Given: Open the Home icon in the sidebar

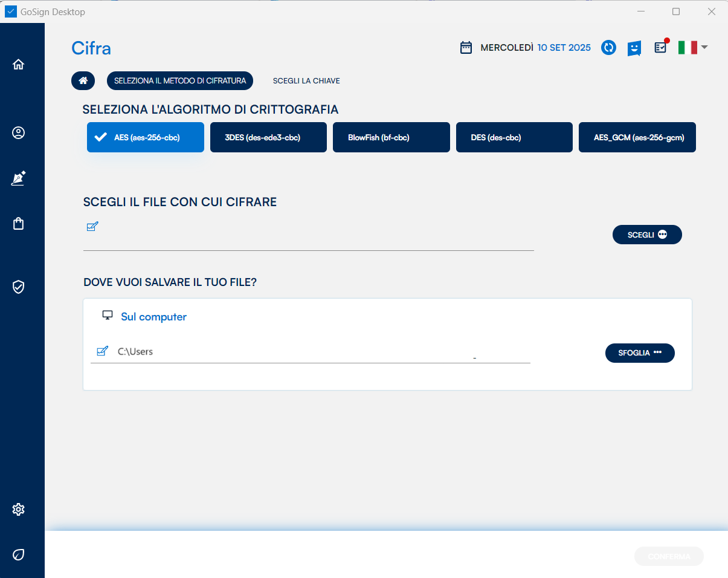Looking at the screenshot, I should (18, 65).
